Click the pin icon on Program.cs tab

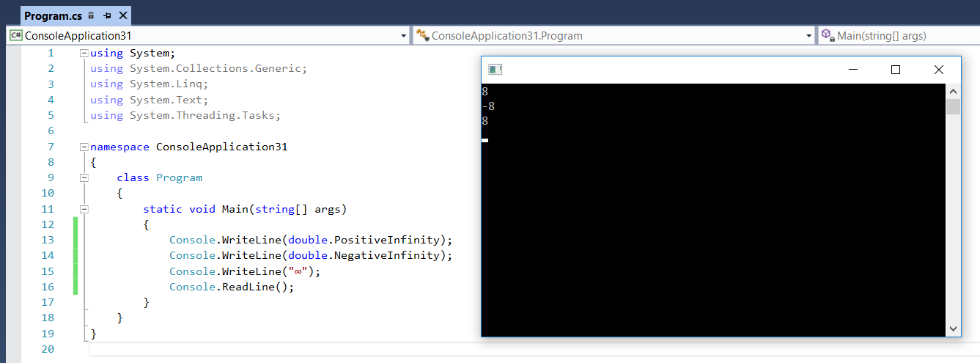[107, 15]
